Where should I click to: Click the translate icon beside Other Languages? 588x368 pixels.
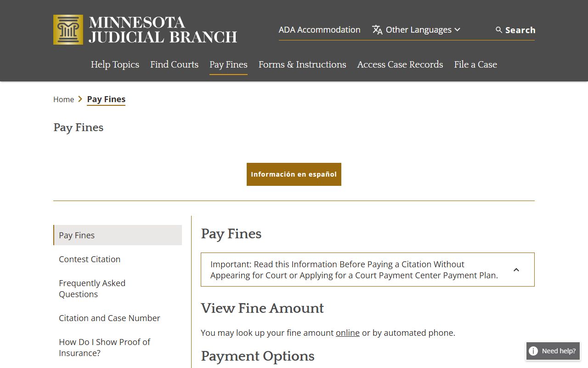[377, 30]
